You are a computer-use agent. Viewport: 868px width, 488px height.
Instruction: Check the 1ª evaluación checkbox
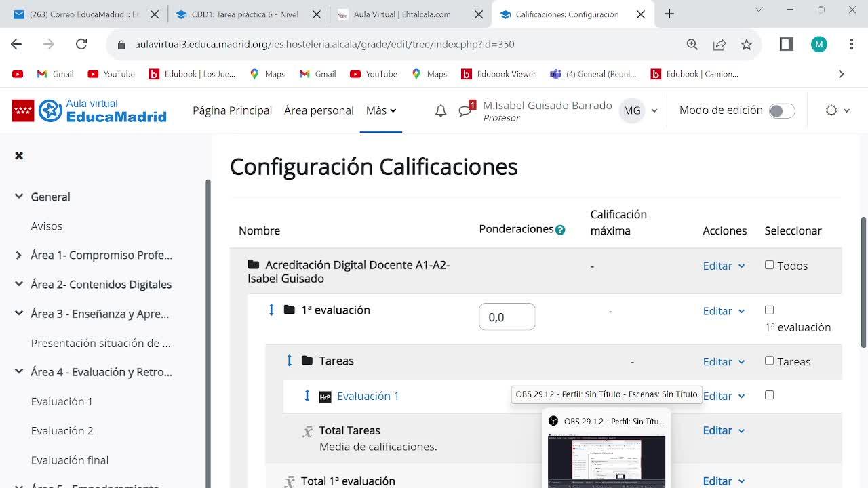coord(769,310)
